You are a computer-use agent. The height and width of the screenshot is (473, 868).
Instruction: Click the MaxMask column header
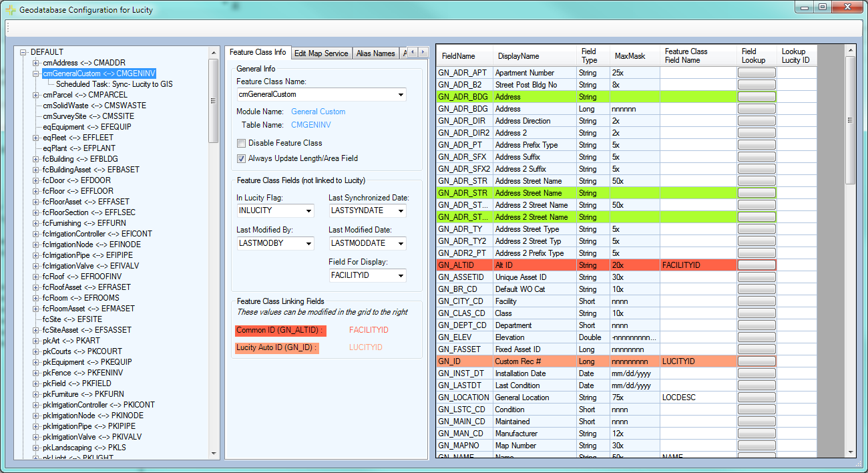pyautogui.click(x=635, y=56)
